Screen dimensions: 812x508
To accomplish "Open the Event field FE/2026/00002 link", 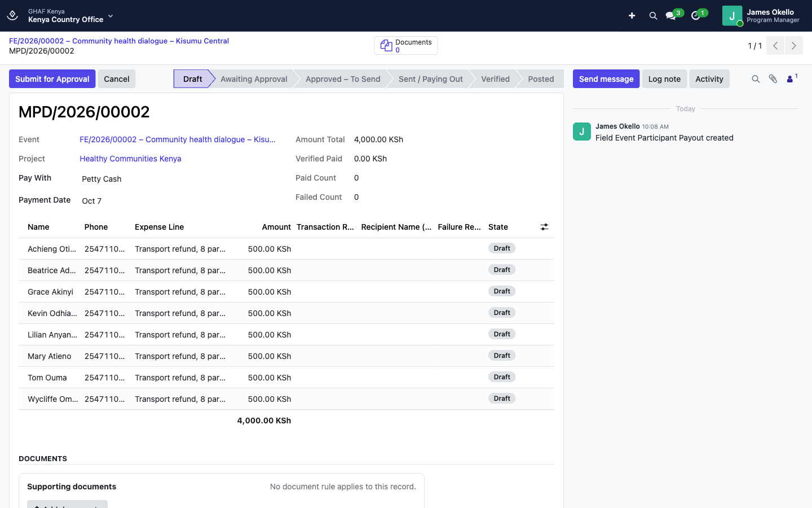I will tap(178, 139).
